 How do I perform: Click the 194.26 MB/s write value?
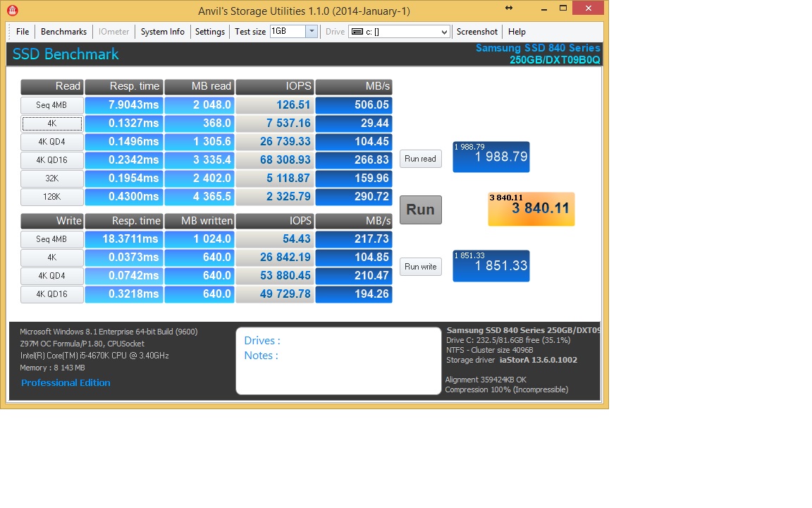354,294
